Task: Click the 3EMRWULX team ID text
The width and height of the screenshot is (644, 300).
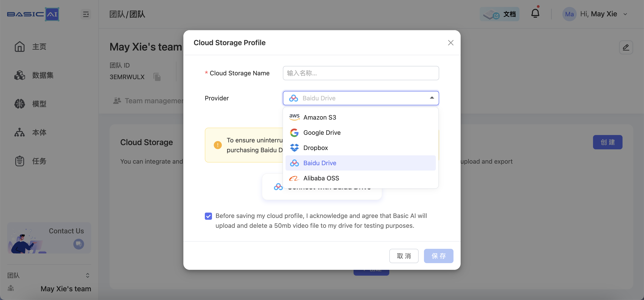Action: pyautogui.click(x=127, y=77)
